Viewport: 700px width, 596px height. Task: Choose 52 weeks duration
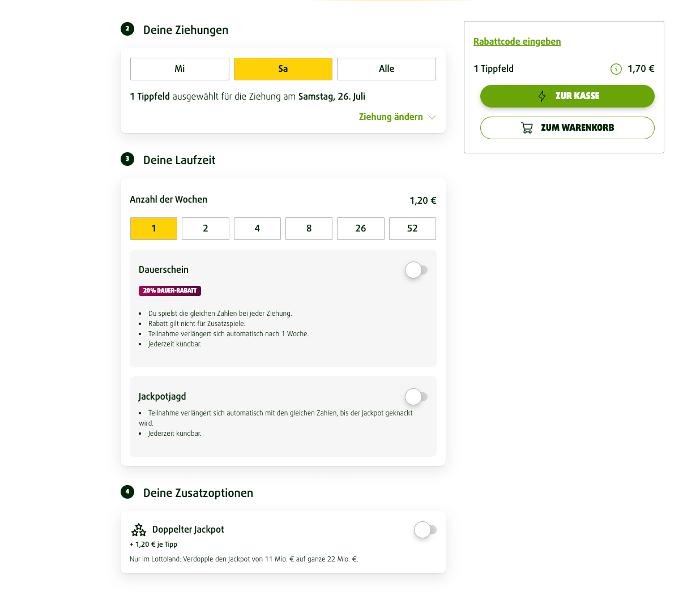pos(412,229)
